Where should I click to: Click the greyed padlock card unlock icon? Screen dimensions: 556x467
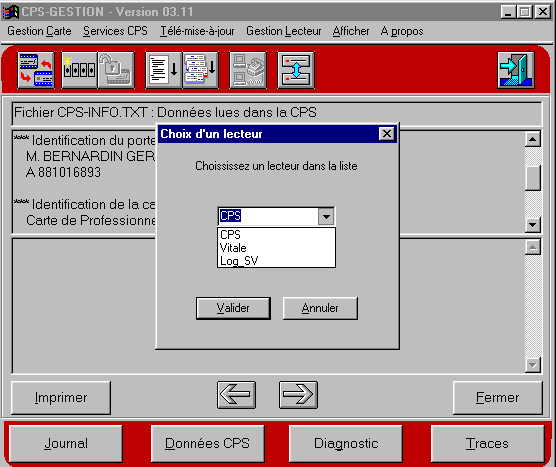coord(116,70)
